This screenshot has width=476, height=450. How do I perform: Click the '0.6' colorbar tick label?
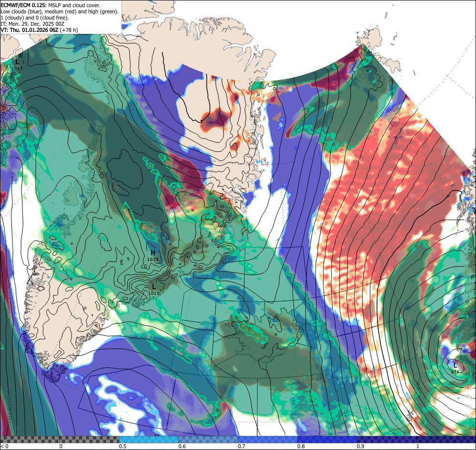coord(182,446)
